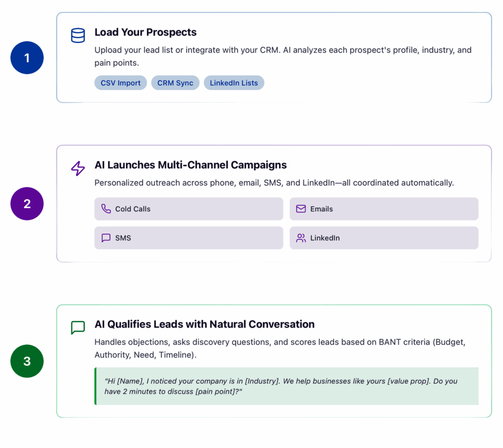Screen dimensions: 503x448
Task: Click the LinkedIn Lists tag
Action: click(234, 83)
